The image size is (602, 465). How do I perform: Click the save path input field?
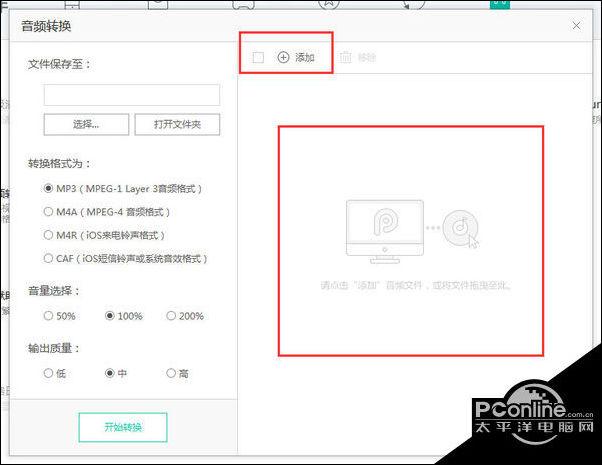[132, 95]
